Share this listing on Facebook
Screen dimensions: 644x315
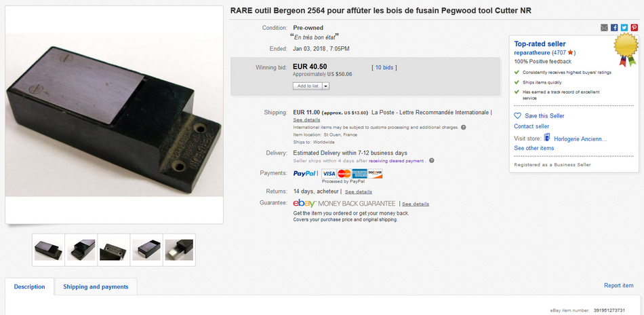click(614, 28)
